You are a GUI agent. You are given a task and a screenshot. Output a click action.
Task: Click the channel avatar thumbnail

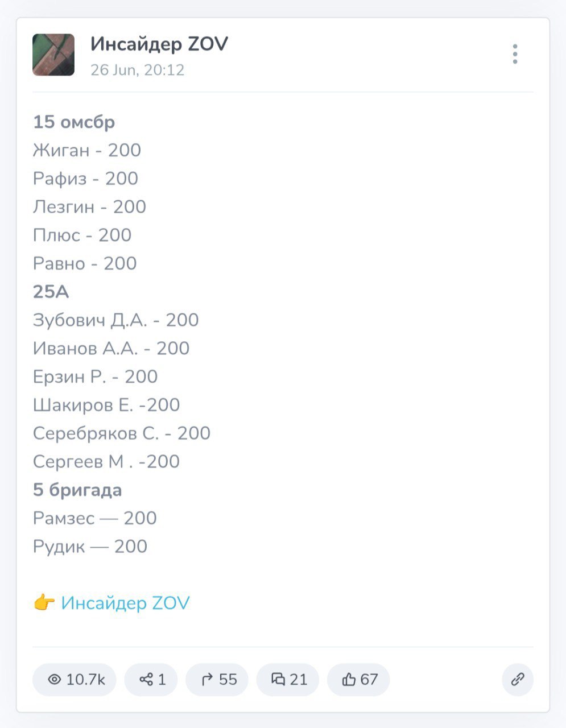click(53, 55)
